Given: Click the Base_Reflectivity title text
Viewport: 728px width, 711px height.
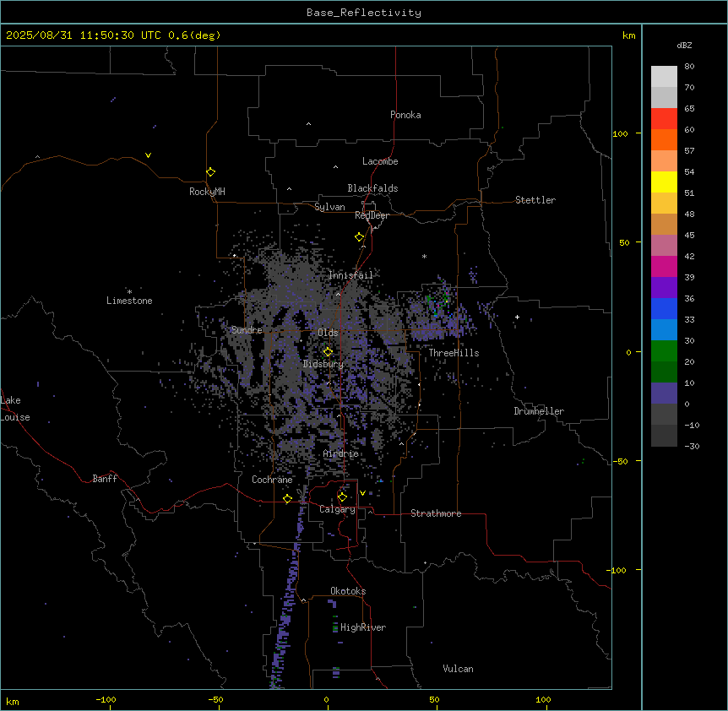Looking at the screenshot, I should [364, 13].
